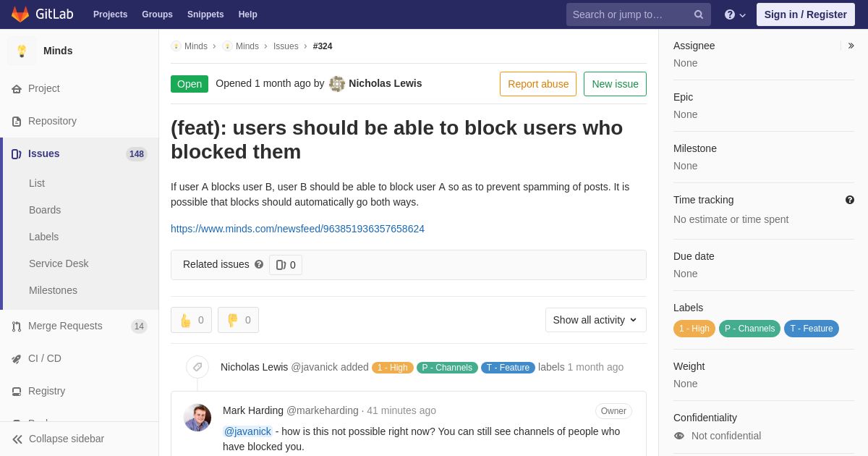The image size is (868, 456).
Task: Click the orange '1 - High' label in sidebar
Action: (694, 329)
